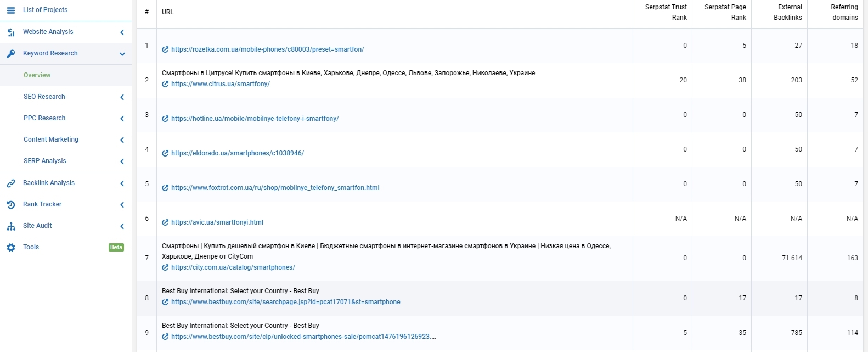Open the city.com.ua catalog smartphones link
The width and height of the screenshot is (868, 352).
coord(233,267)
